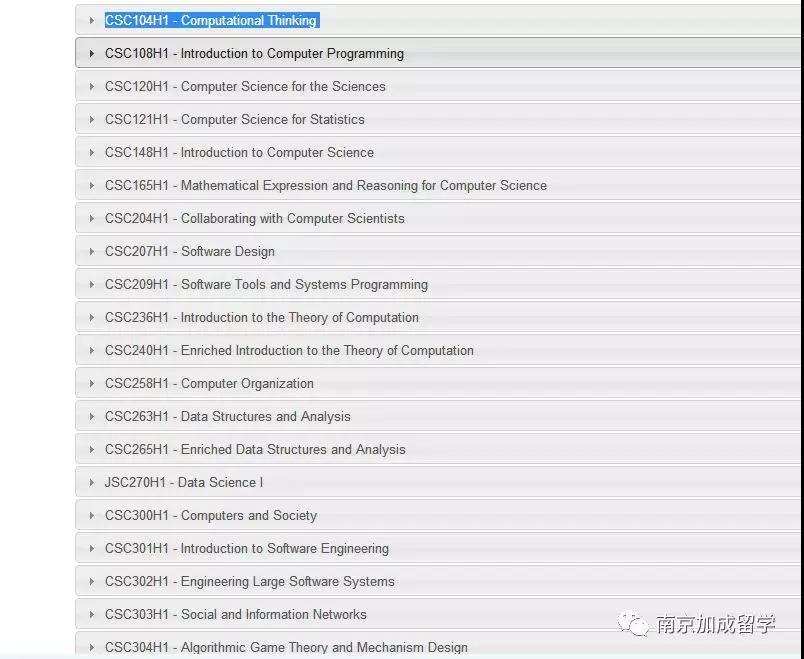Viewport: 804px width, 659px height.
Task: Open CSC120H1 - Computer Science for the Sciences
Action: tap(245, 86)
